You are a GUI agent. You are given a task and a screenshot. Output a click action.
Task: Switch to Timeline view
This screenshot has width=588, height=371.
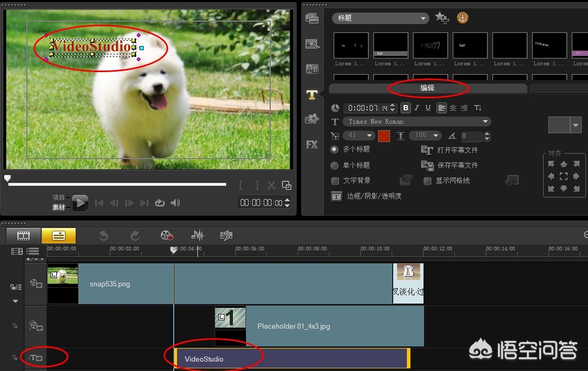pyautogui.click(x=58, y=236)
